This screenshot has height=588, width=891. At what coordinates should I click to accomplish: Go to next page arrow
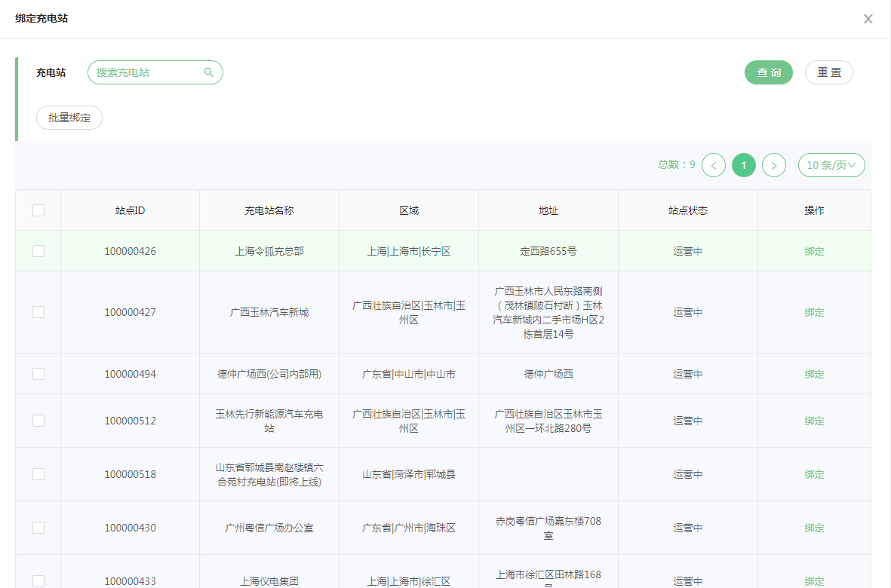pyautogui.click(x=774, y=165)
